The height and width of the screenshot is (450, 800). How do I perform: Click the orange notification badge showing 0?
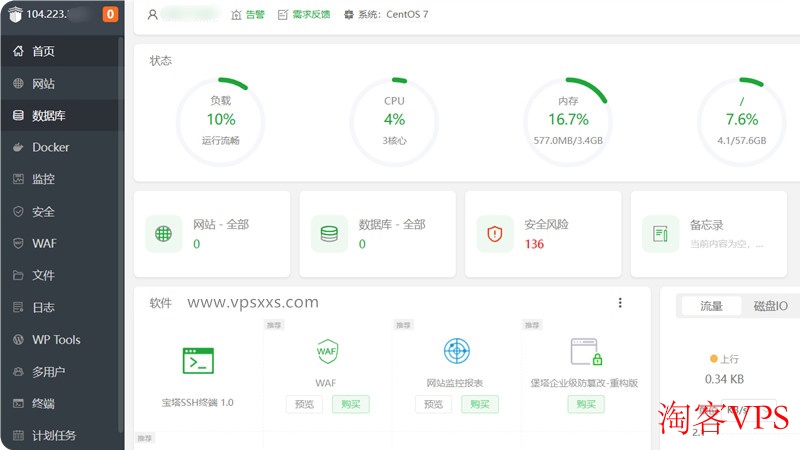click(110, 14)
